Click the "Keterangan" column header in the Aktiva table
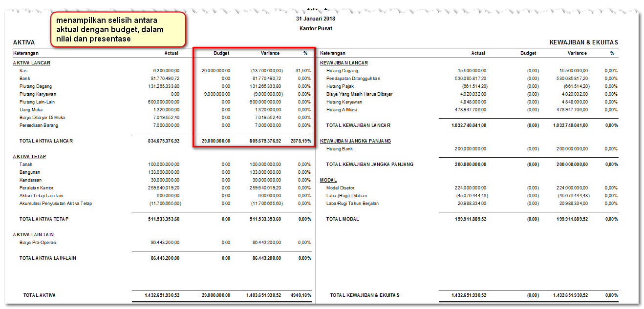This screenshot has width=644, height=309. coord(26,53)
